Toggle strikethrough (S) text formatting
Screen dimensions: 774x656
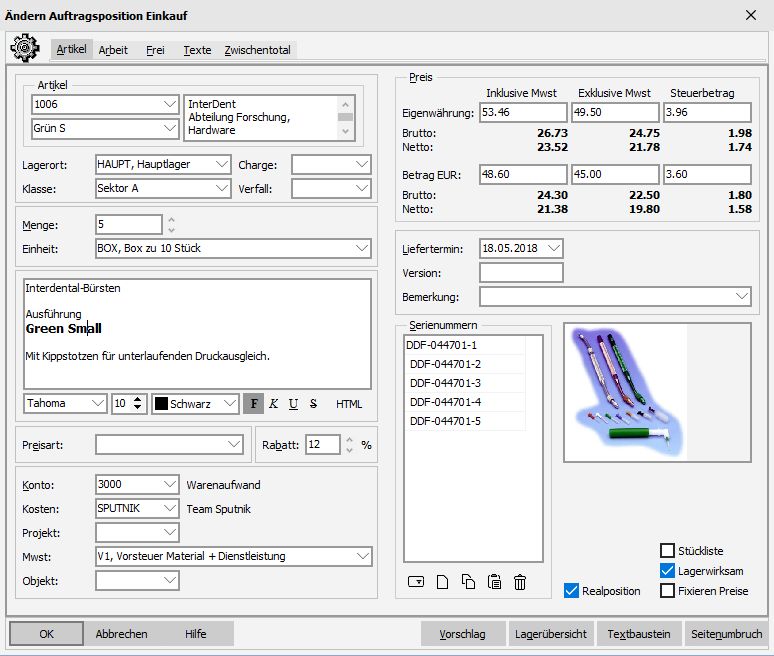(313, 404)
